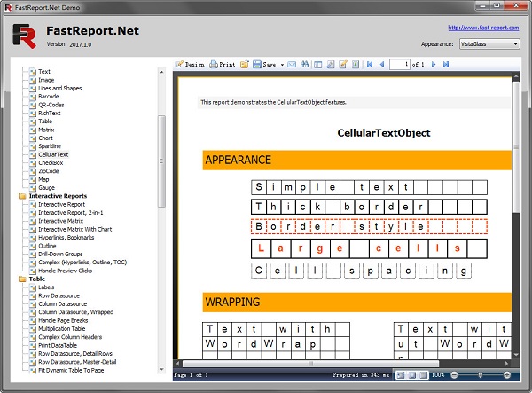Click the watermark icon in toolbar
532x393 pixels.
[356, 64]
